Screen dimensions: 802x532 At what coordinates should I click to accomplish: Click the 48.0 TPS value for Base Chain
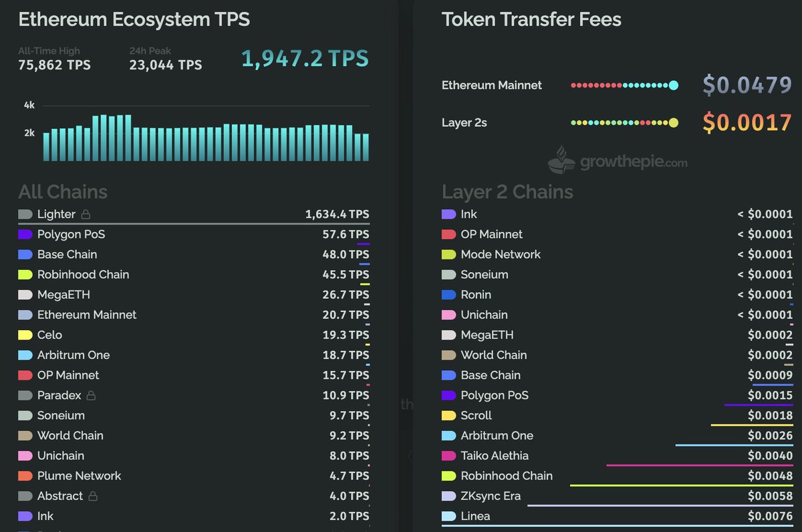pyautogui.click(x=346, y=255)
